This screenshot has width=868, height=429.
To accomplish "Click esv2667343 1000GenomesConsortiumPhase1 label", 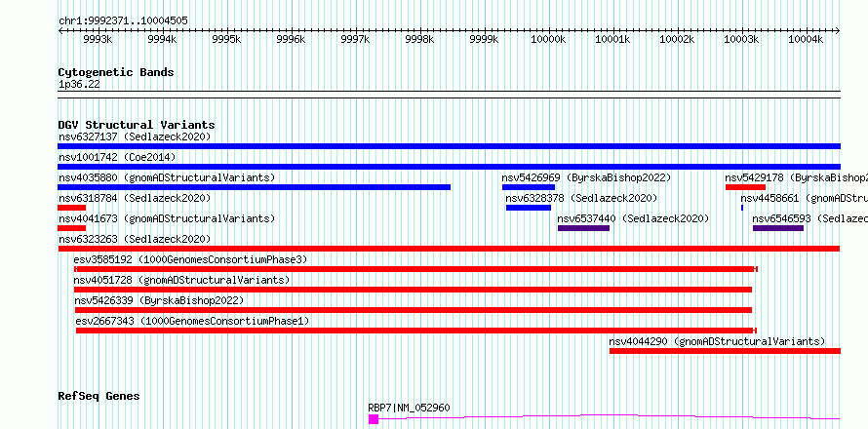I will [x=193, y=321].
